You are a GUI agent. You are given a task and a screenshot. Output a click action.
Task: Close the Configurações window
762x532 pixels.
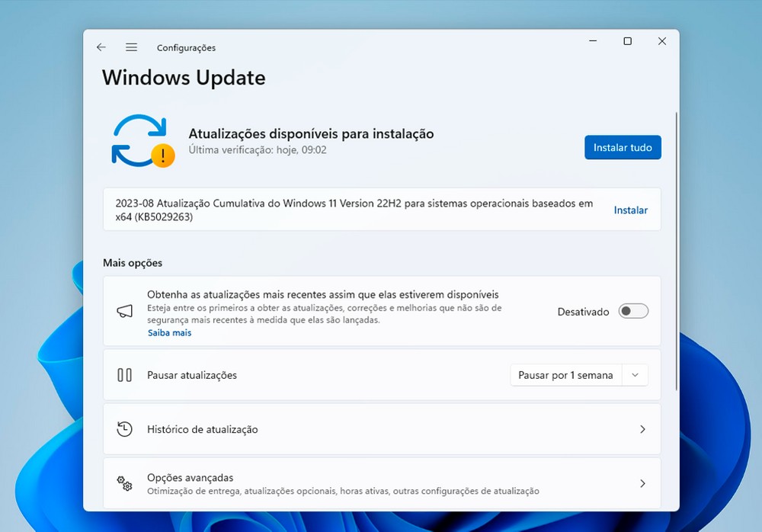(661, 41)
